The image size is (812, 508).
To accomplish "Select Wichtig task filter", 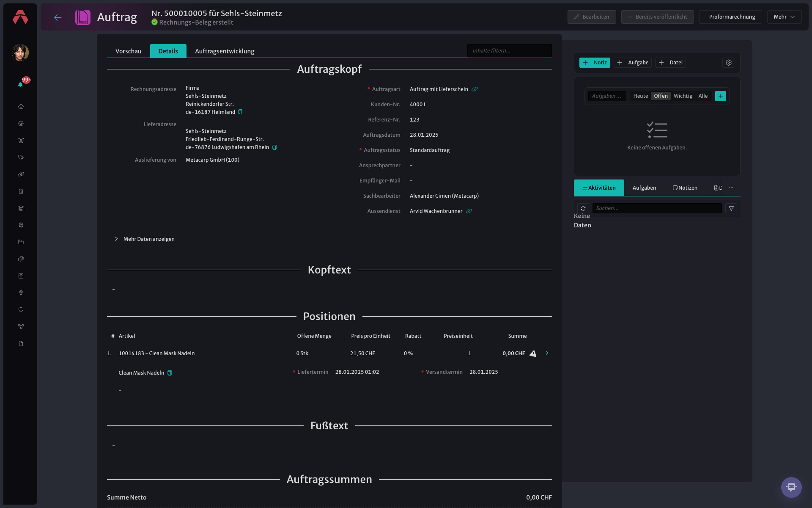I will click(x=683, y=96).
